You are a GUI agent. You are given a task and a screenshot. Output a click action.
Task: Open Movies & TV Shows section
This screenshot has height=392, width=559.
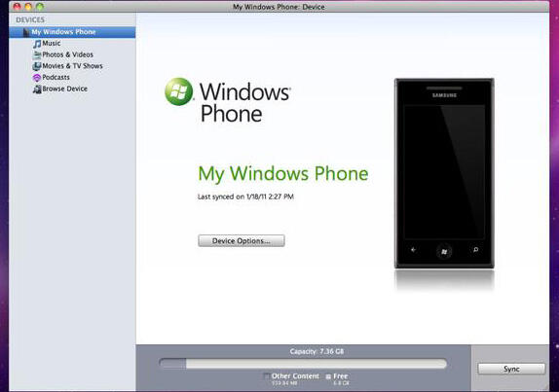tap(72, 66)
